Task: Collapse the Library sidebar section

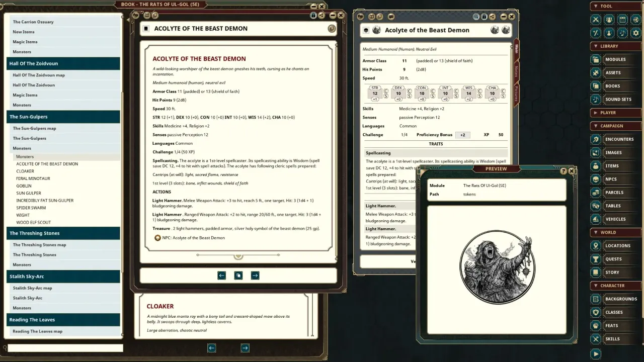Action: coord(616,46)
